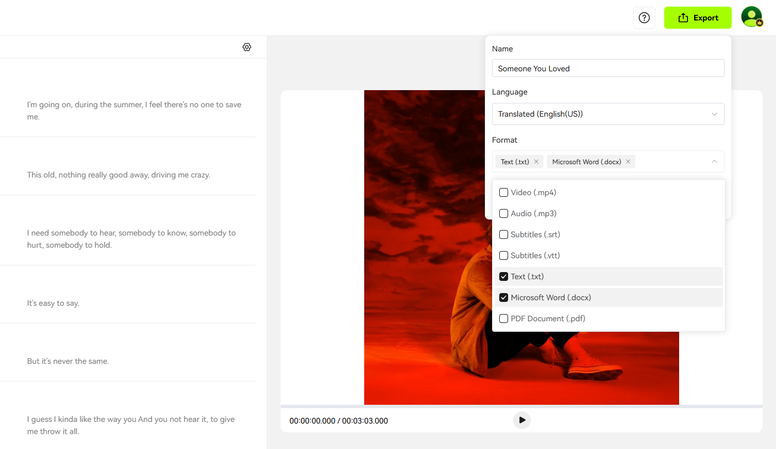Image resolution: width=776 pixels, height=449 pixels.
Task: Open the transcript settings gear icon
Action: (246, 47)
